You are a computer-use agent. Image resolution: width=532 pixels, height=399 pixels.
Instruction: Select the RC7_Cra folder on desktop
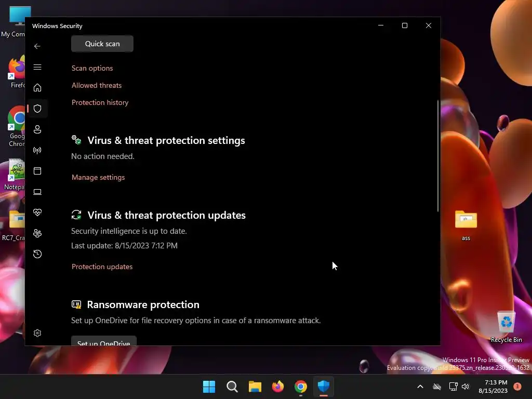[x=13, y=225]
